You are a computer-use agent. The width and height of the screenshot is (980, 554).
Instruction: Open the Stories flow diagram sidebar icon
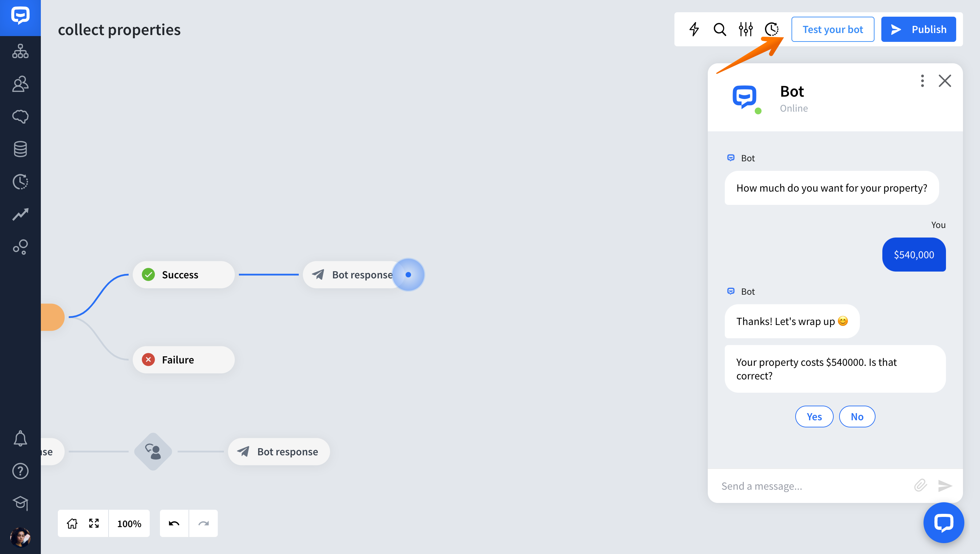[20, 51]
